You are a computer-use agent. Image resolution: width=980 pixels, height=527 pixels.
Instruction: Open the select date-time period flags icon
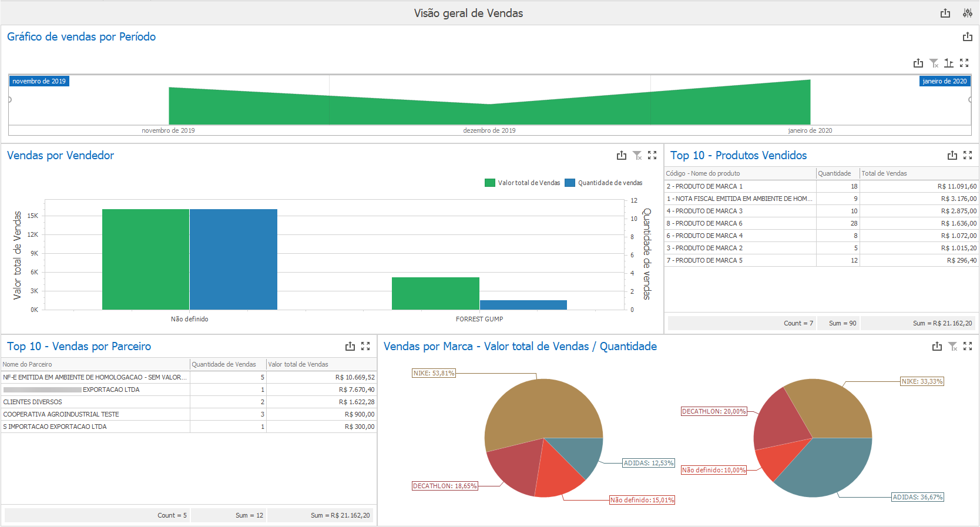tap(949, 63)
